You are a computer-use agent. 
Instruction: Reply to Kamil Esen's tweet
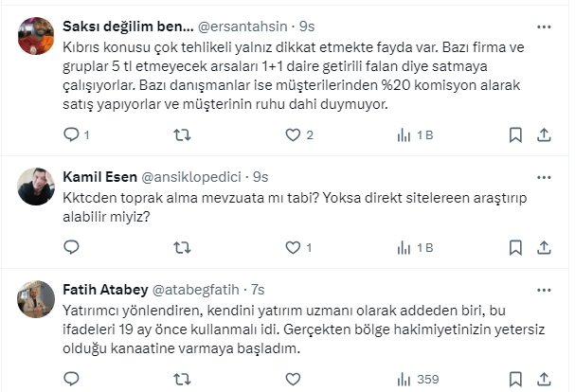pos(71,247)
